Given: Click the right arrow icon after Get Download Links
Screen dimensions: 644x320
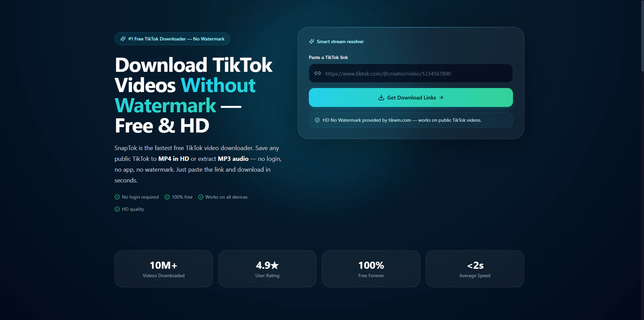Looking at the screenshot, I should coord(441,97).
